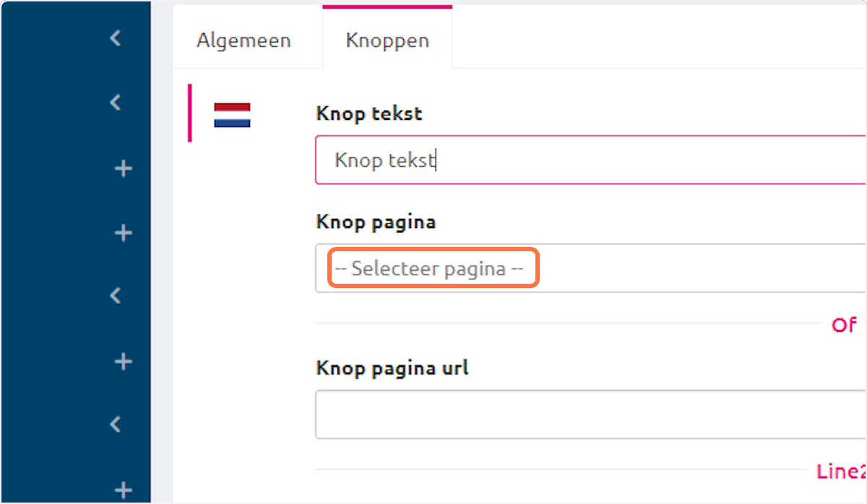The image size is (867, 504).
Task: Click the pink 'Of' divider text
Action: click(x=844, y=325)
